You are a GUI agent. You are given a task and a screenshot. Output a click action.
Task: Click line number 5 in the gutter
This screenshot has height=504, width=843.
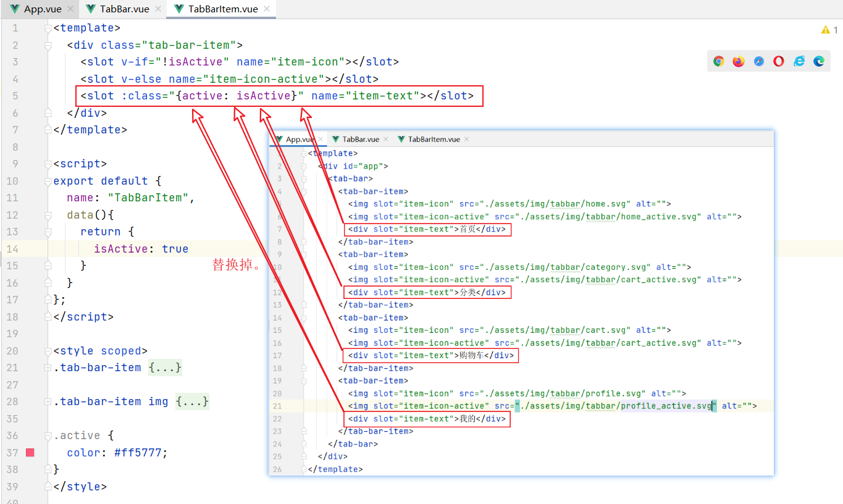[15, 96]
